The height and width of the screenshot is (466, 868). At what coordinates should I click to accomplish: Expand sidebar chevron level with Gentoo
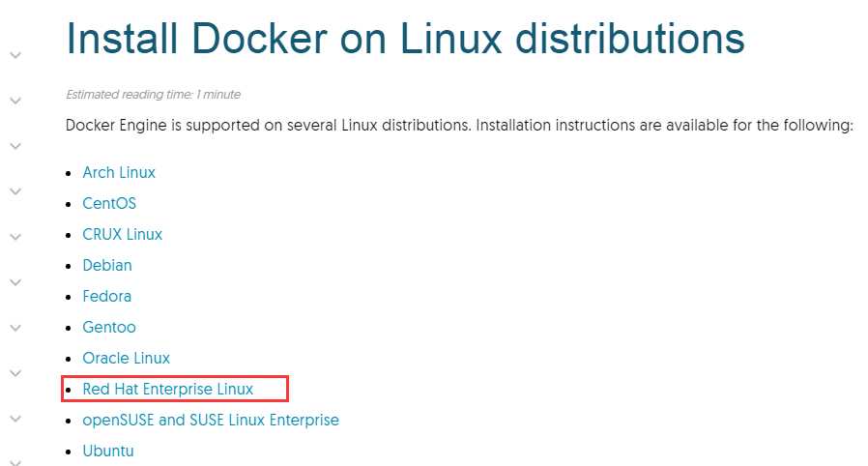tap(15, 328)
